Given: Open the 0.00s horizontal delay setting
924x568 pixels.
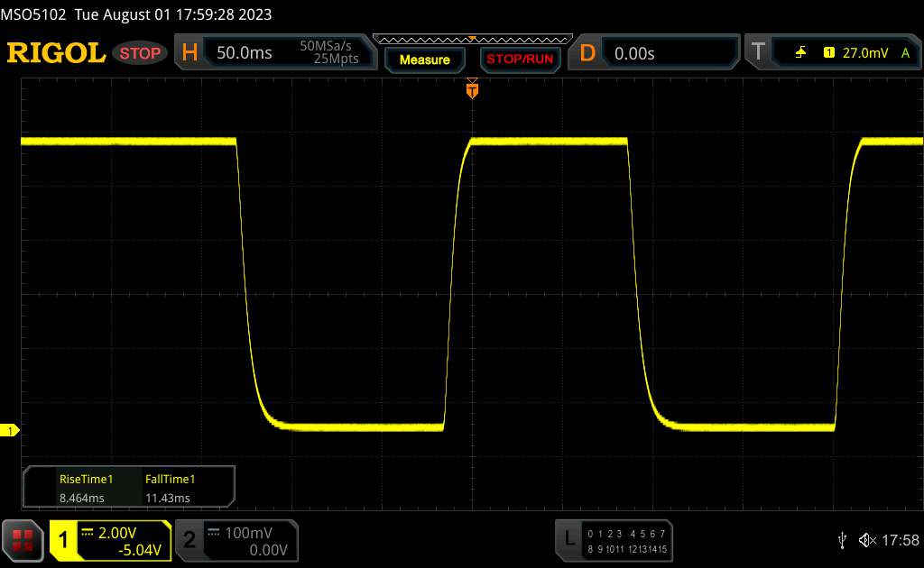Looking at the screenshot, I should pyautogui.click(x=634, y=53).
